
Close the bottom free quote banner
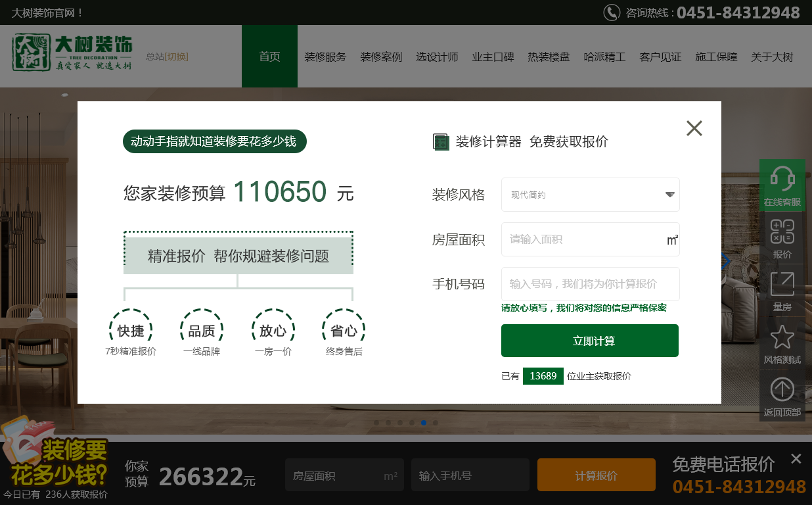click(x=796, y=458)
